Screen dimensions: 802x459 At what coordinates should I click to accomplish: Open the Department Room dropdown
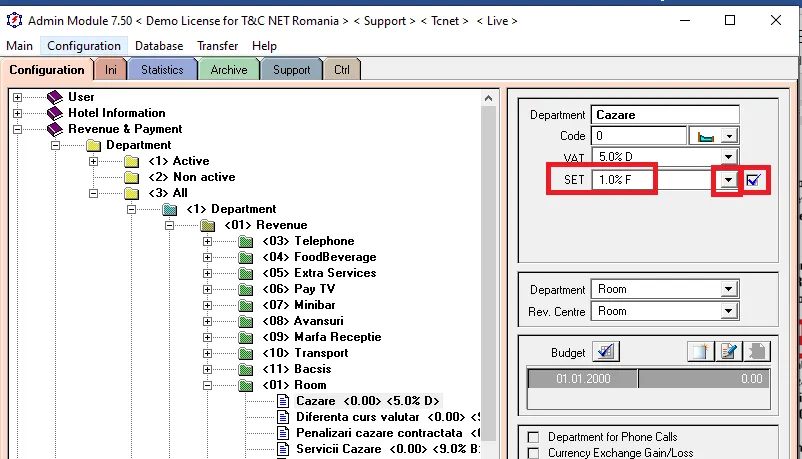point(728,289)
